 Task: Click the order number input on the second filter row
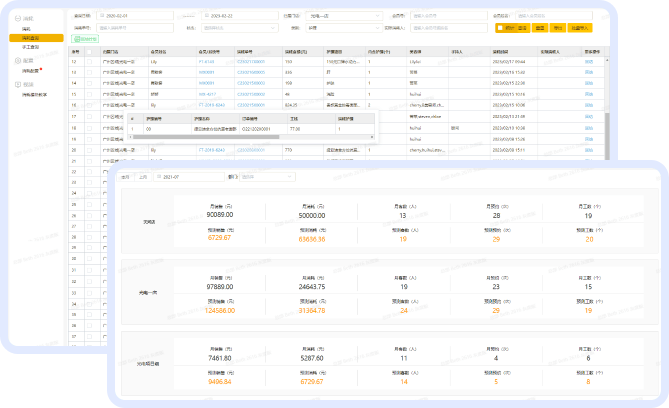coord(135,28)
